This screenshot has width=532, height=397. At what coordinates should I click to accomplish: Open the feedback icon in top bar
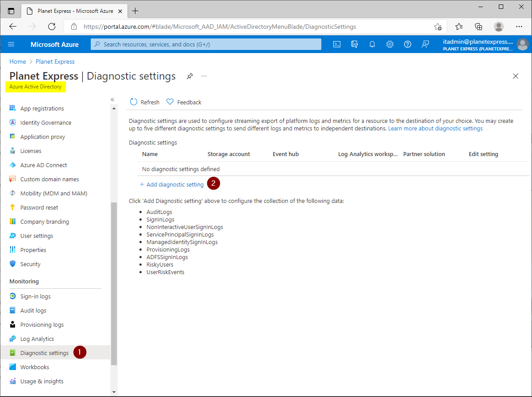coord(425,44)
